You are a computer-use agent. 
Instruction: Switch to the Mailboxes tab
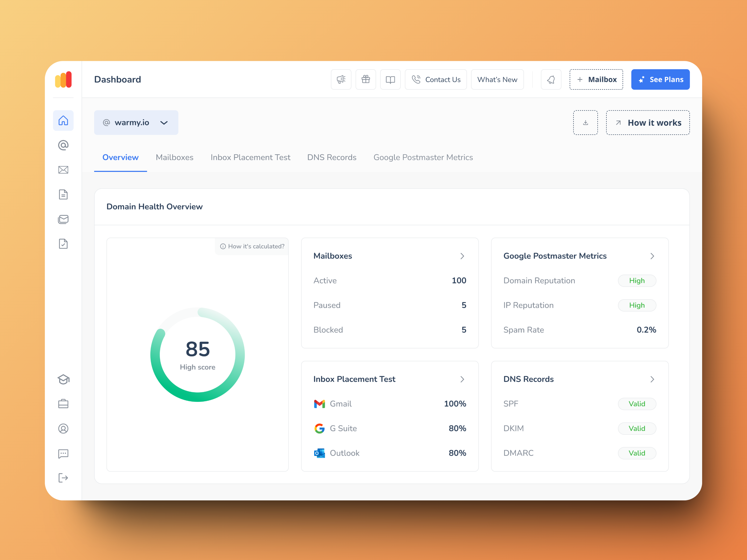tap(174, 157)
